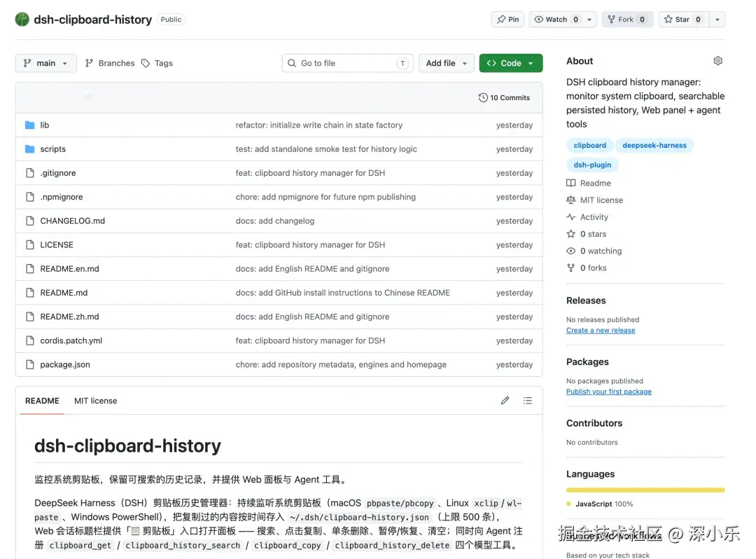Open the main branch dropdown
This screenshot has height=559, width=756.
(45, 63)
